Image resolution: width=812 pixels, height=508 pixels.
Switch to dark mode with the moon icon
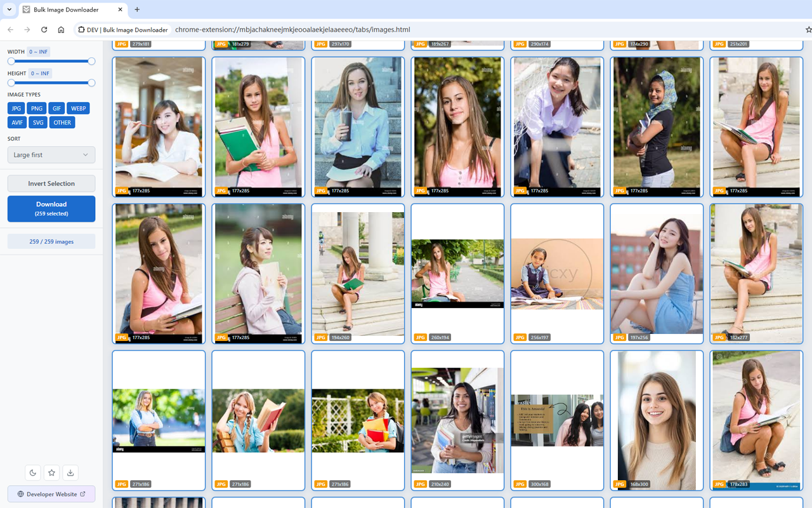tap(33, 472)
